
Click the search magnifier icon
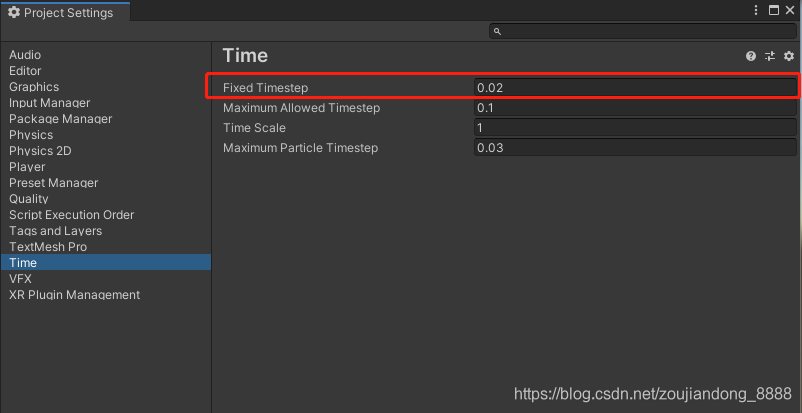(497, 31)
